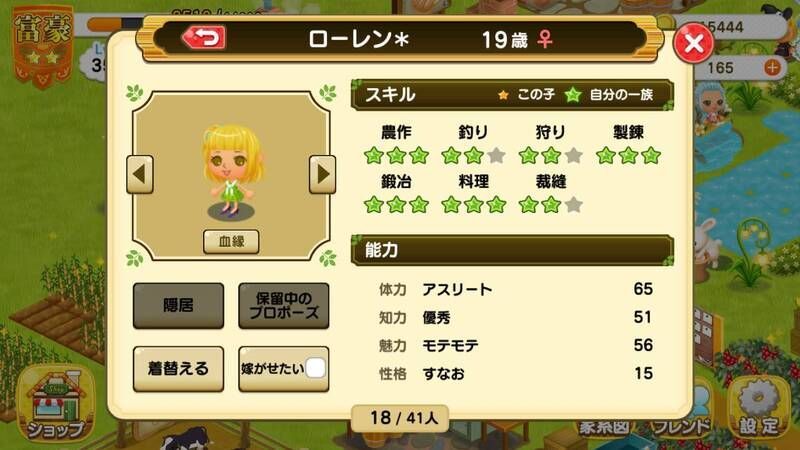Open the 血縁 bloodline button
800x450 pixels.
coord(231,241)
